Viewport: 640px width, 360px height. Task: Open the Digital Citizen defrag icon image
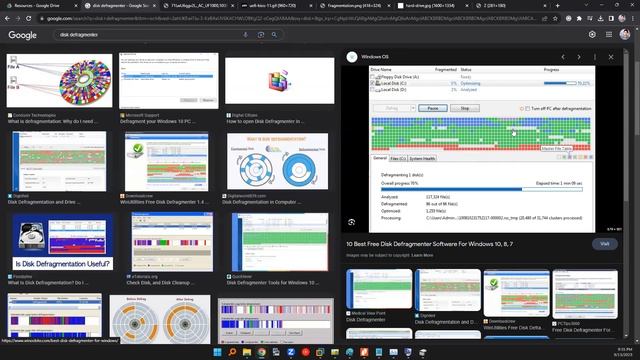[x=280, y=80]
